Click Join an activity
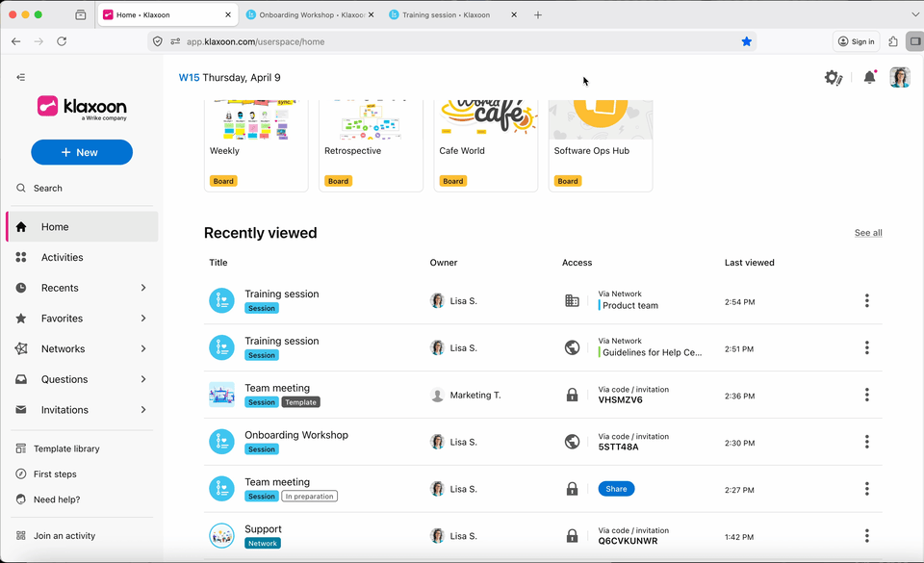The height and width of the screenshot is (563, 924). point(64,536)
